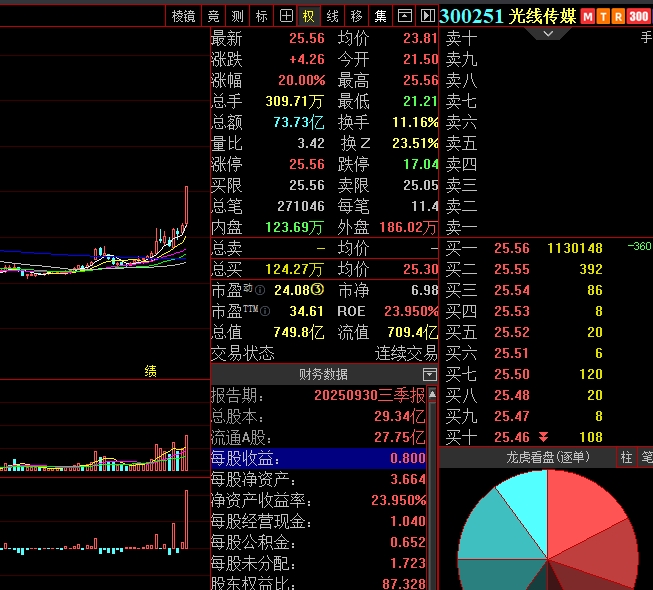Screen dimensions: 653x590
Task: Click the window-with-up-arrow toolbar icon
Action: tap(404, 16)
